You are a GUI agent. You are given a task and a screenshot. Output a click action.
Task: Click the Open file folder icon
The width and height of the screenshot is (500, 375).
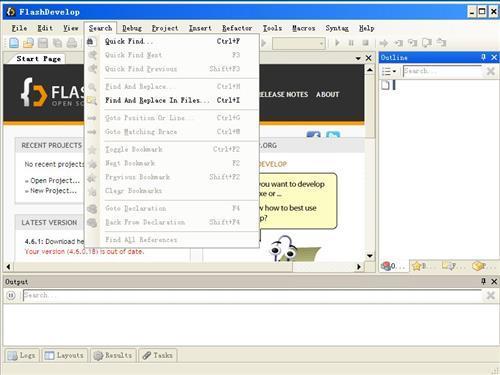pyautogui.click(x=28, y=43)
